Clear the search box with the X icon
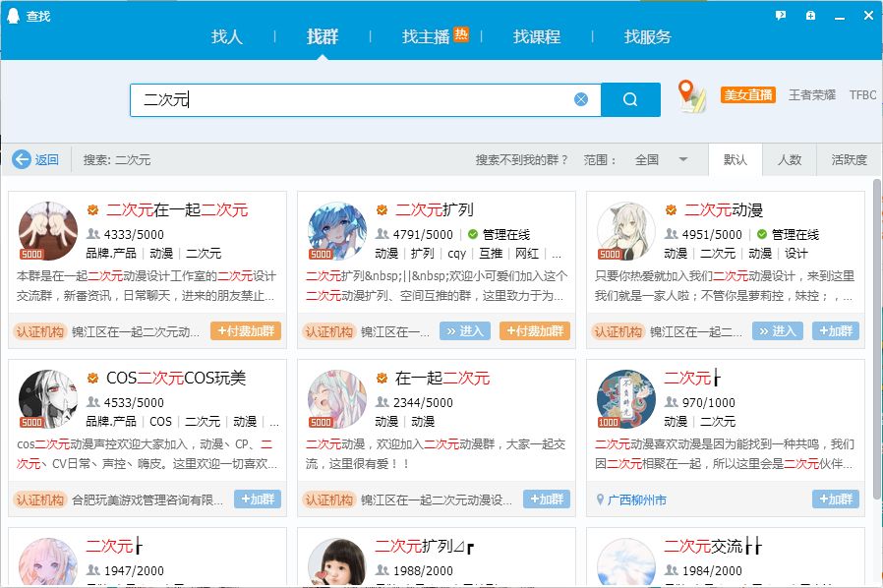883x588 pixels. (x=581, y=99)
